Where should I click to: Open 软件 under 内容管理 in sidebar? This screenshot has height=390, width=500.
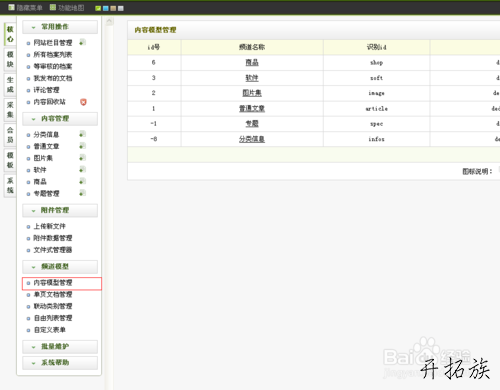(x=40, y=170)
